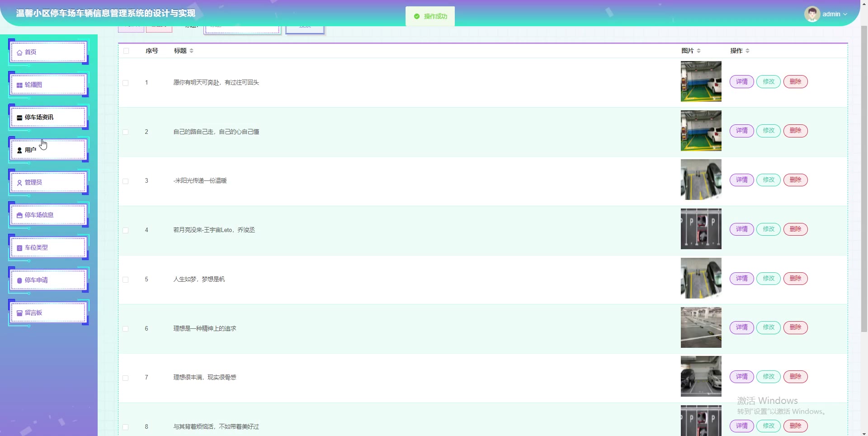868x436 pixels.
Task: Sort the table by 标题 column arrows
Action: 192,51
